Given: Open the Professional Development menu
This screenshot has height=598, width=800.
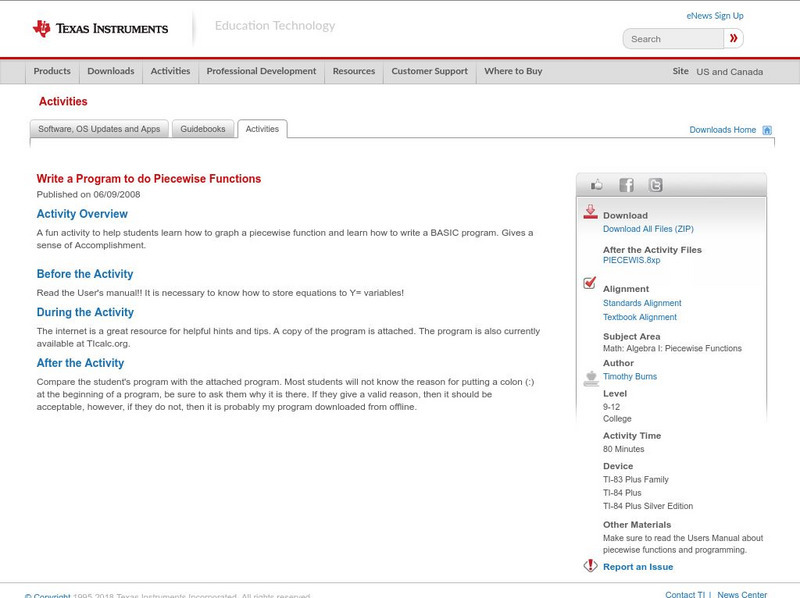Looking at the screenshot, I should 261,71.
